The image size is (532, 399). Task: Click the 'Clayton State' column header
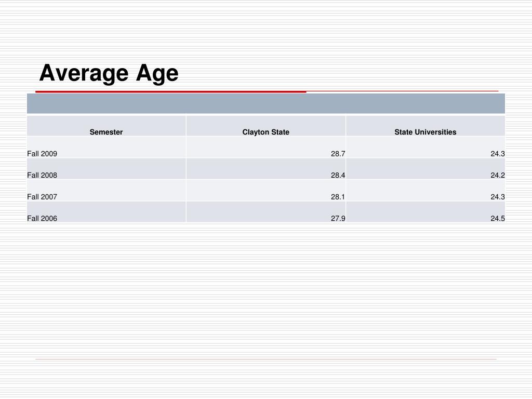point(265,132)
